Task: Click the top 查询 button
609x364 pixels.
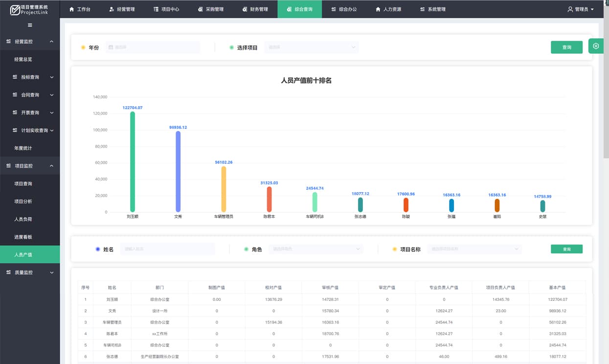Action: 566,47
